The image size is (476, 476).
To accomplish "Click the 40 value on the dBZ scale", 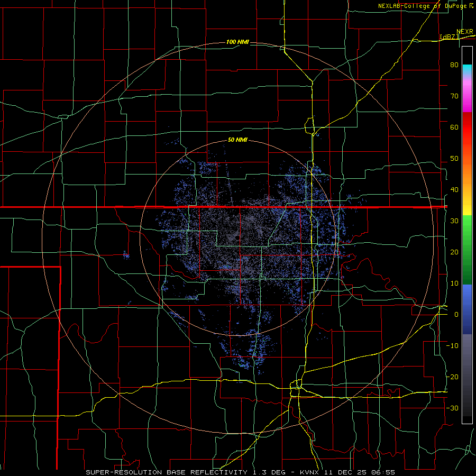I will (454, 190).
